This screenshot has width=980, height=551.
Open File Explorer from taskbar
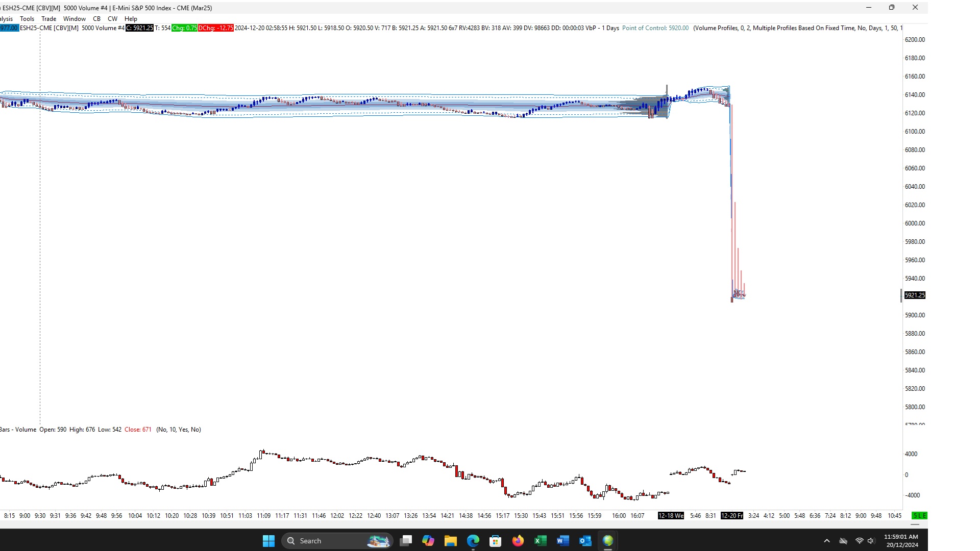tap(450, 541)
